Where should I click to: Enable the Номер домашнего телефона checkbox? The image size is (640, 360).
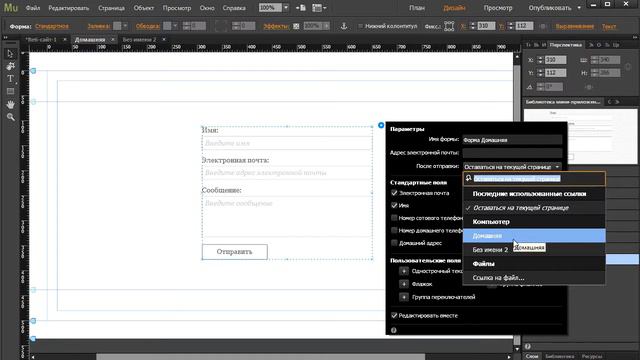[x=394, y=230]
